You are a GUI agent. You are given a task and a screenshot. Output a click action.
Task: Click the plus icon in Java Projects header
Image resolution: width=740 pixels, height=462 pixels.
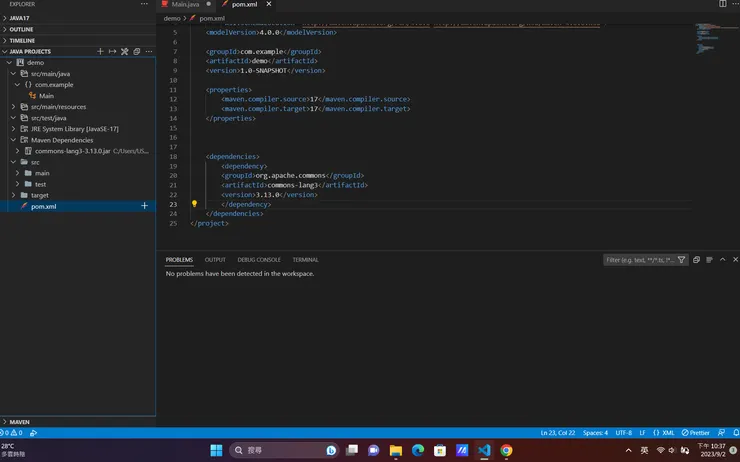click(x=100, y=51)
